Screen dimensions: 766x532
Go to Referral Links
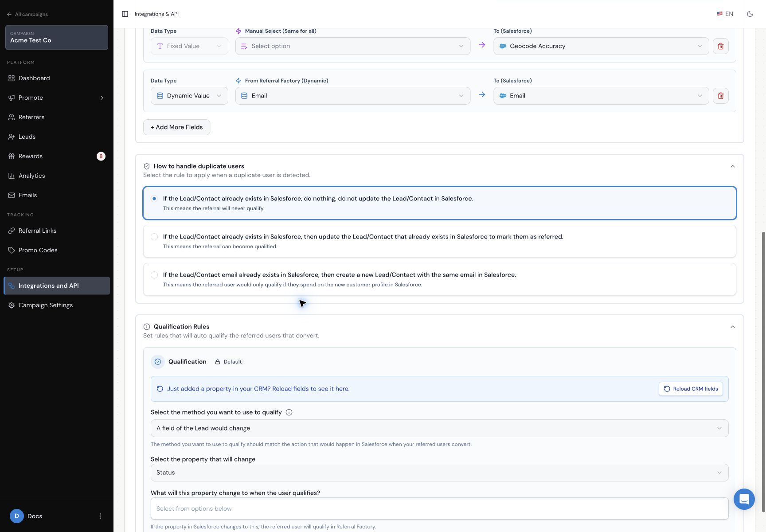57,231
